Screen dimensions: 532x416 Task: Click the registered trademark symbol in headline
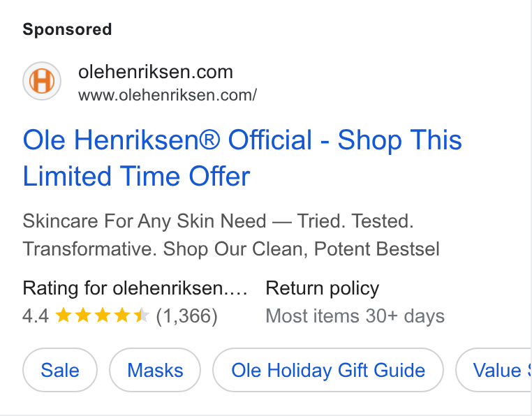pyautogui.click(x=208, y=139)
